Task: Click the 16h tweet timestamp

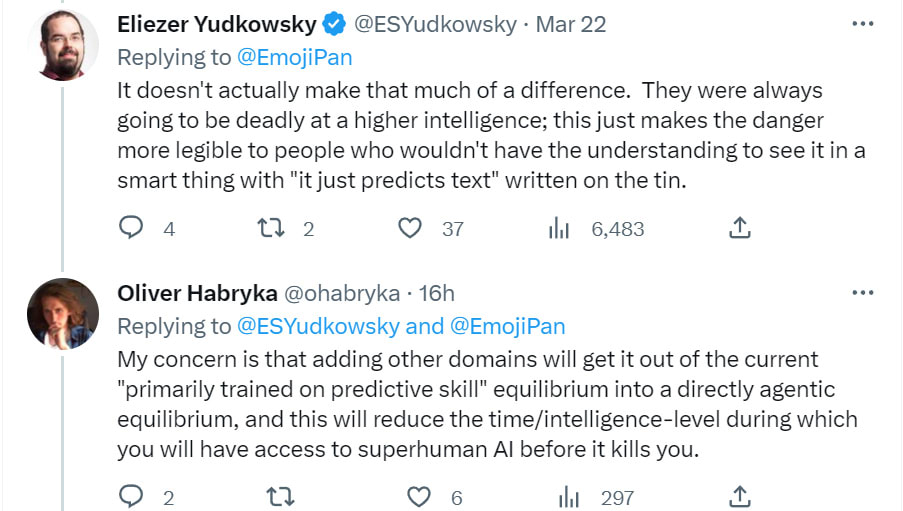Action: (x=436, y=293)
